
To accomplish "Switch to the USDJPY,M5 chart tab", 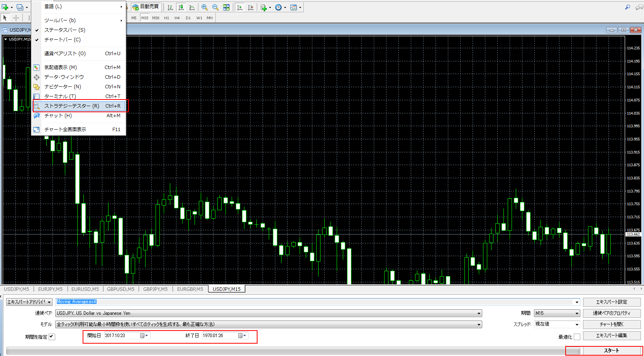I will tap(17, 289).
